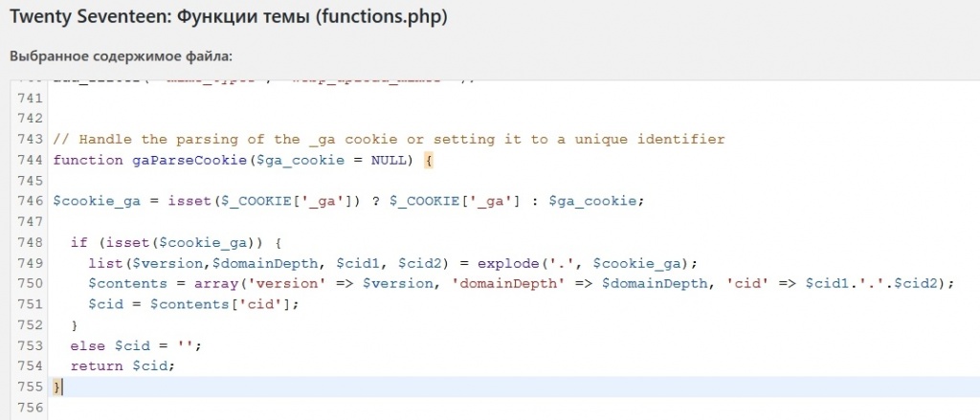Click the 'return $cid;' statement
This screenshot has height=420, width=980.
click(122, 366)
